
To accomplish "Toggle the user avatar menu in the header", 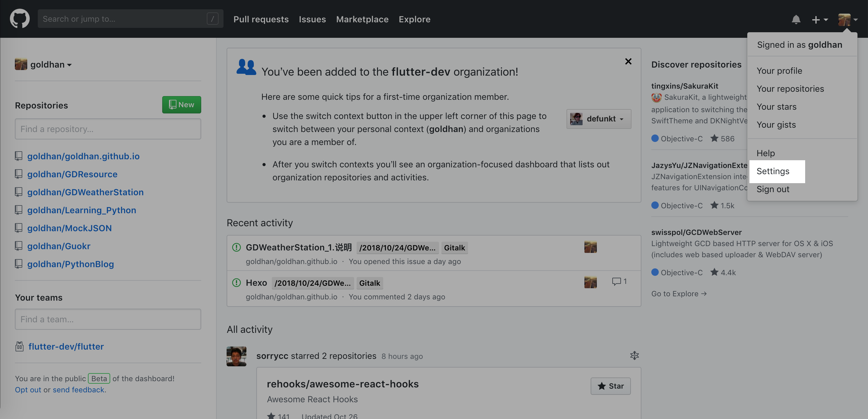I will [x=848, y=20].
